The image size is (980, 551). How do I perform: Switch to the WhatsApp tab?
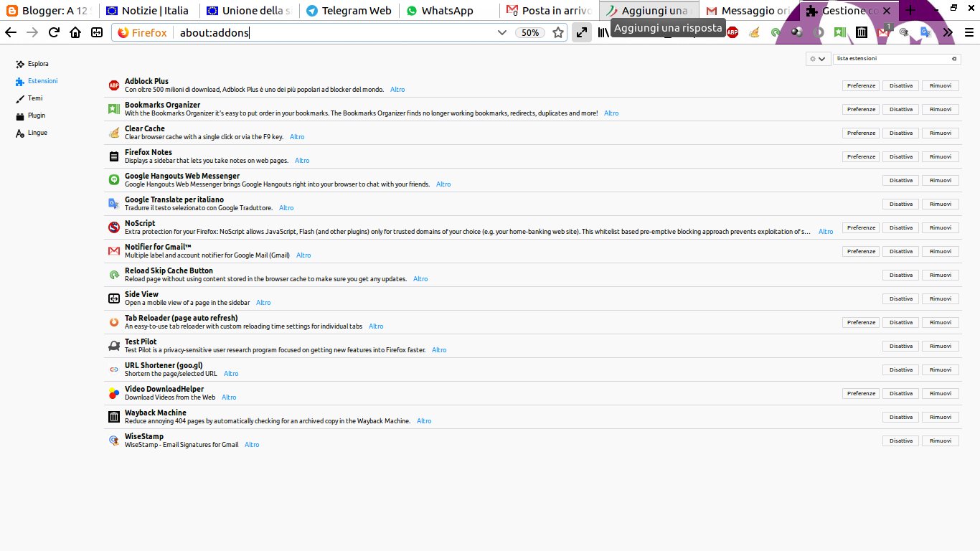[x=448, y=10]
